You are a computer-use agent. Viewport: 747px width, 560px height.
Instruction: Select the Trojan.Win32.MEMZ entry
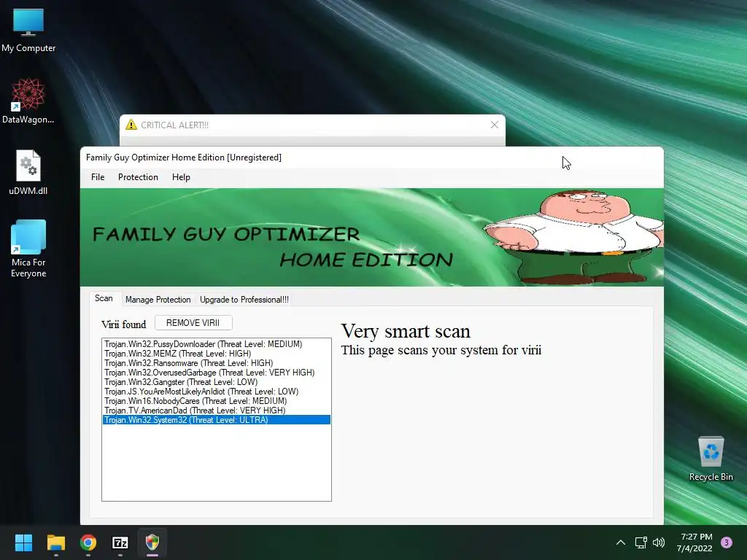216,354
